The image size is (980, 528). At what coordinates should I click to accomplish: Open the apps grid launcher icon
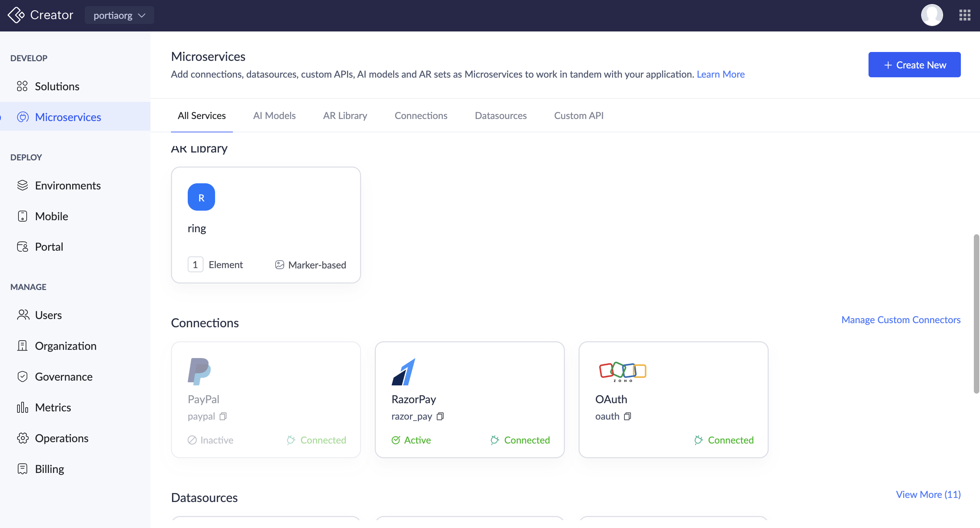coord(964,15)
